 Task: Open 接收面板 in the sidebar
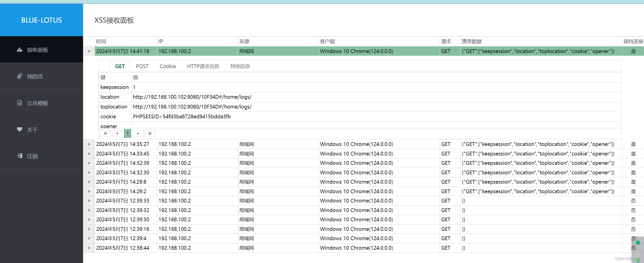click(42, 50)
